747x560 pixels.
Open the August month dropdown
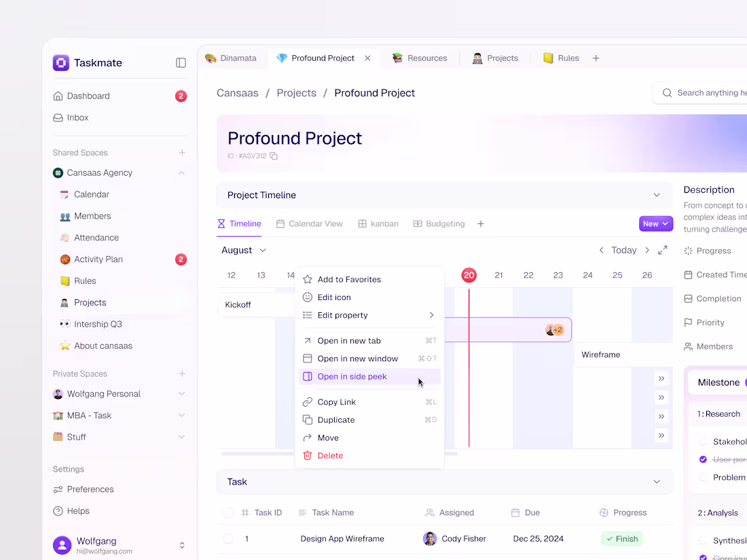coord(243,250)
